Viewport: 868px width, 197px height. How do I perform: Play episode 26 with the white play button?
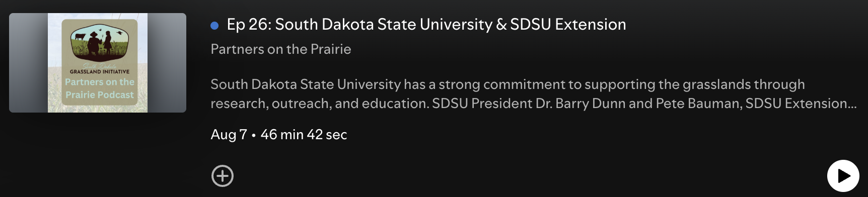click(x=843, y=176)
